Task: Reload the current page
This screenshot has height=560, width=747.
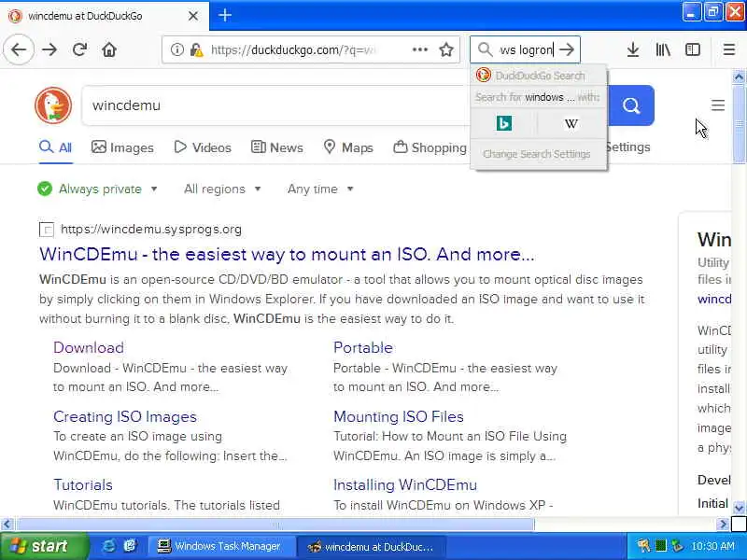Action: (x=79, y=49)
